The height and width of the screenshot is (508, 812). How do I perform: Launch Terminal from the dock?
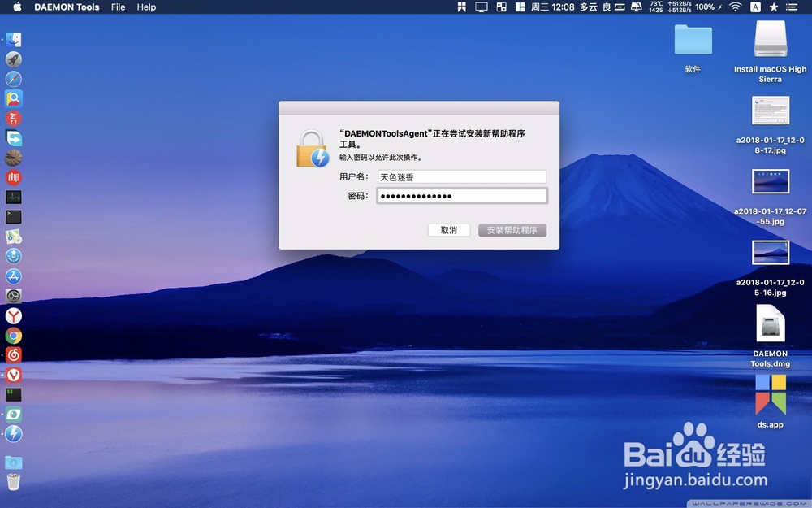(x=14, y=217)
